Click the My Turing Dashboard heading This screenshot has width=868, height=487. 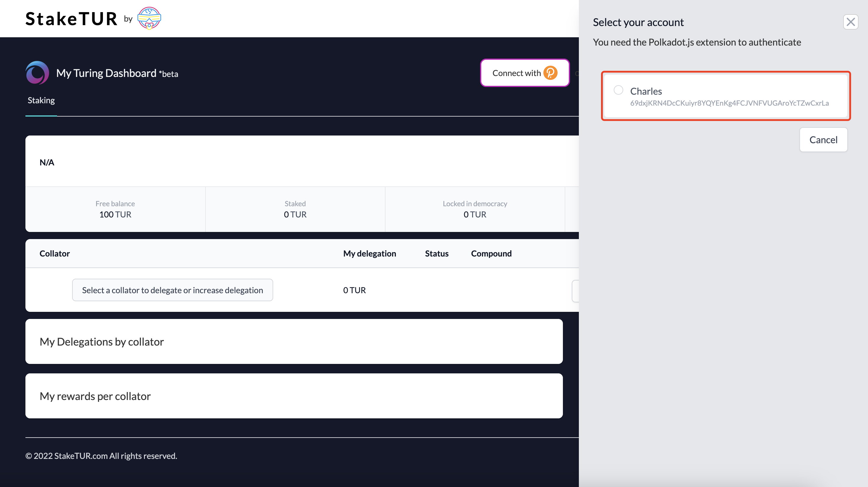[x=117, y=73]
